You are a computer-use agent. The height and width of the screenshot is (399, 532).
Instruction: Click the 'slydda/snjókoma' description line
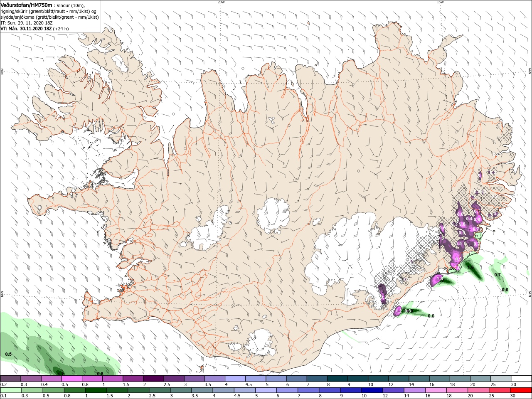tap(49, 17)
